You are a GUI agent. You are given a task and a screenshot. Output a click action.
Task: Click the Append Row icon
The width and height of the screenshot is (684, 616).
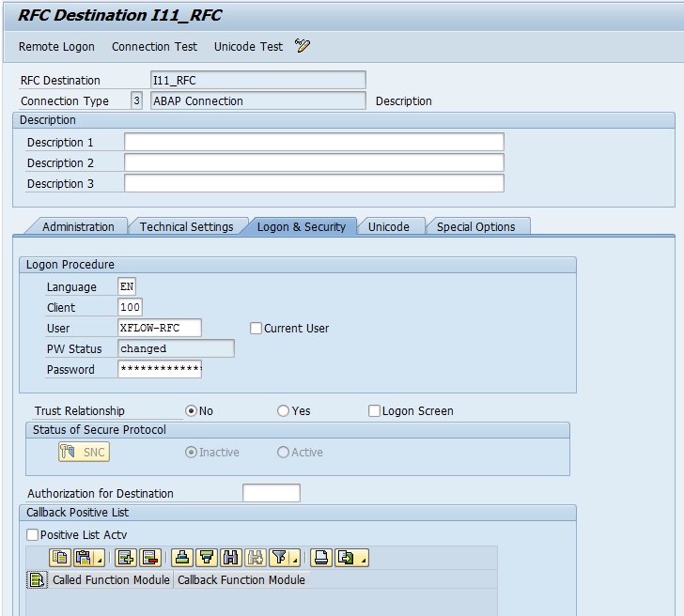pyautogui.click(x=126, y=558)
